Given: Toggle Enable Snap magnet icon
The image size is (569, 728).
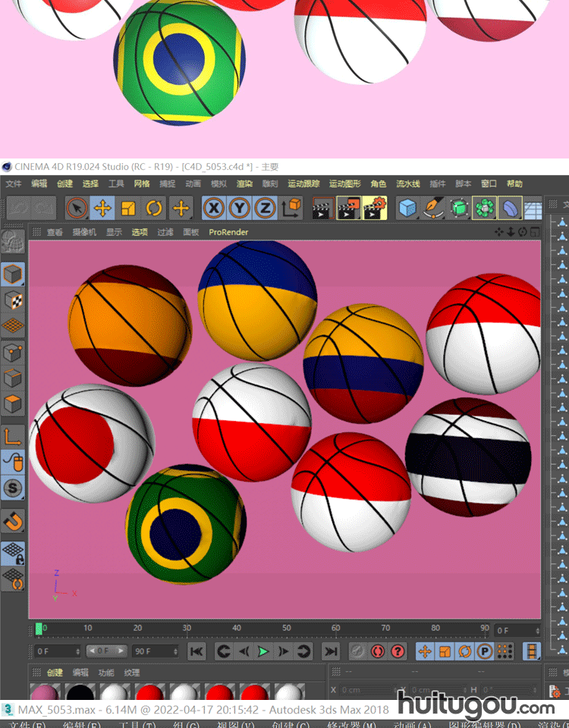Looking at the screenshot, I should tap(13, 521).
